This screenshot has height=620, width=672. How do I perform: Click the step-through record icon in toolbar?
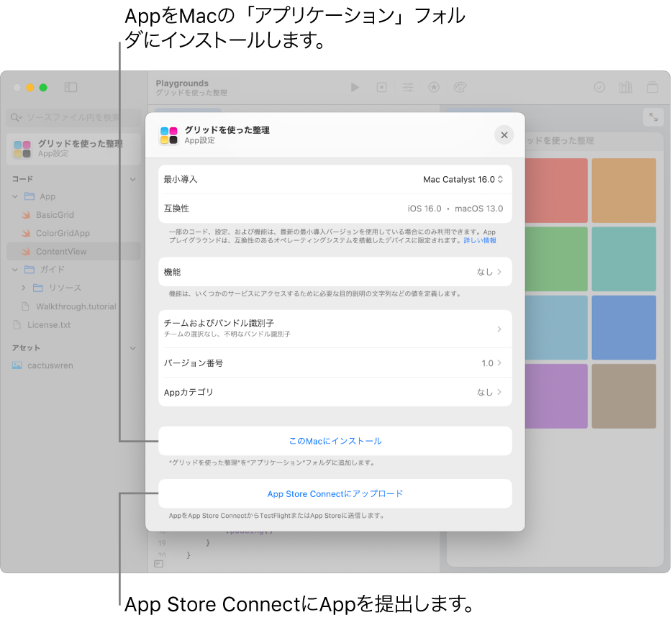381,88
